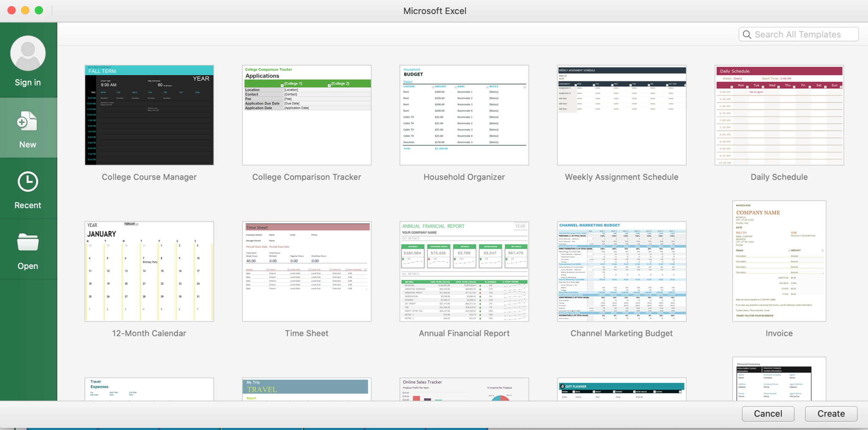Choose Online Sales Tracker template thumbnail
The image size is (868, 430).
tap(464, 389)
